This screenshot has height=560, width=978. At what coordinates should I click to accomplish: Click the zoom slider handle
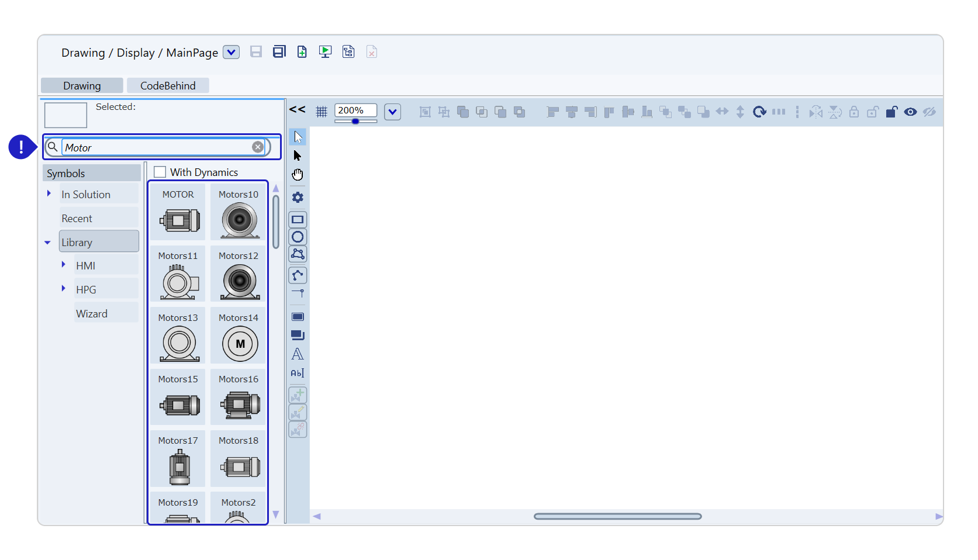click(355, 122)
